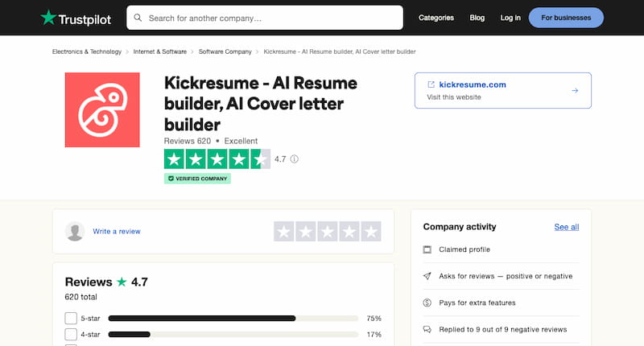Rate with the fifth empty star
The width and height of the screenshot is (644, 346).
click(371, 232)
